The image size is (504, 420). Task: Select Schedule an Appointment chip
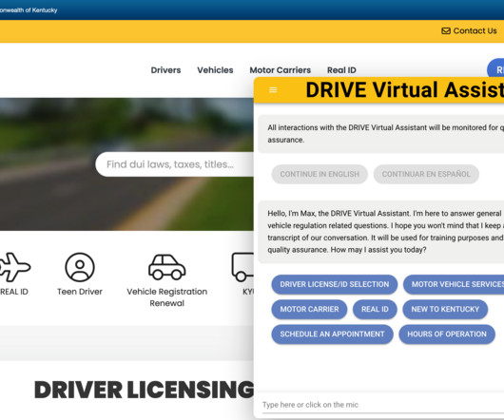point(332,334)
